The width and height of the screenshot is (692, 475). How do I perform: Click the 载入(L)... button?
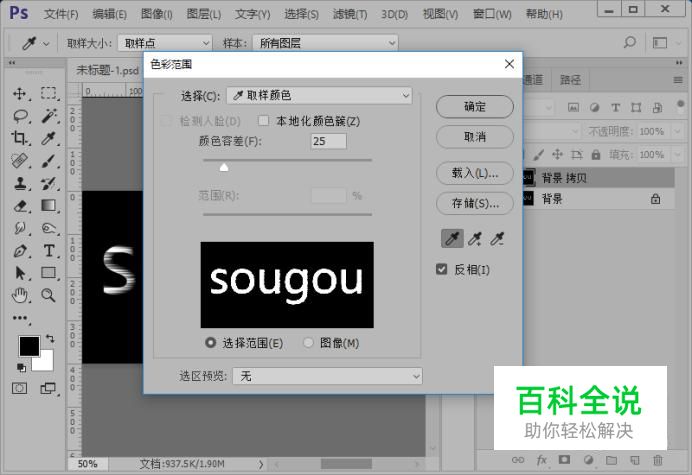click(475, 173)
